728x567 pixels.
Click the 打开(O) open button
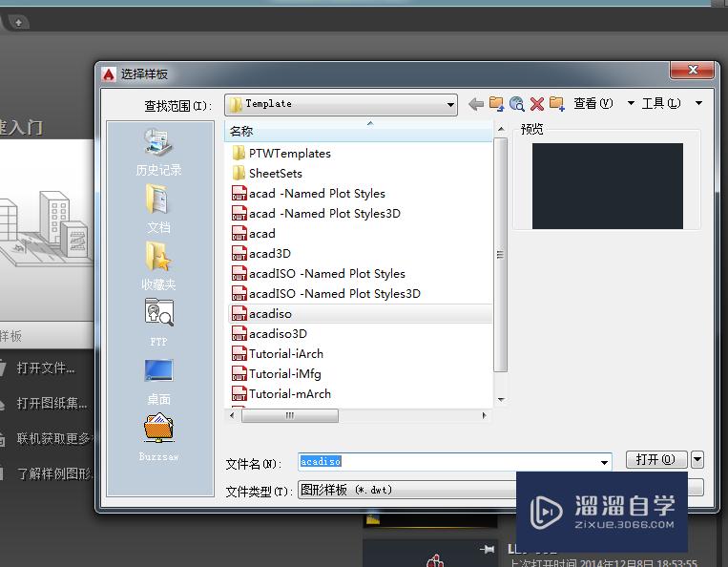(656, 460)
